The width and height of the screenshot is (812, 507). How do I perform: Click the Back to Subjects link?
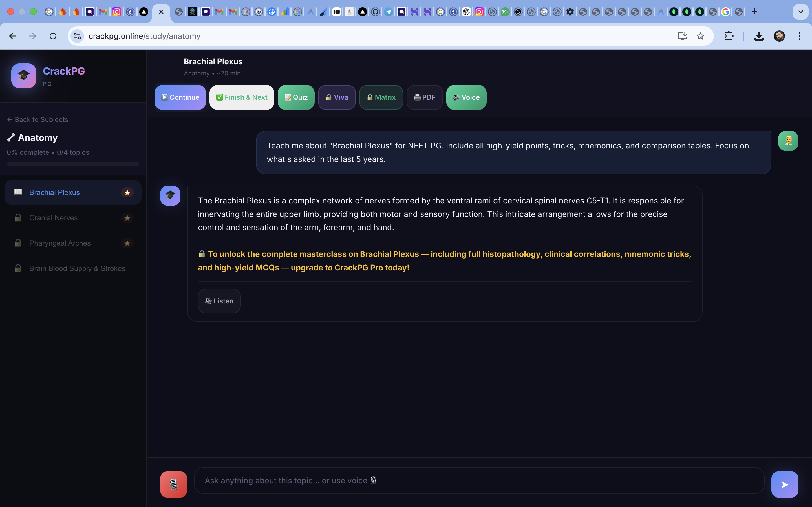[37, 119]
